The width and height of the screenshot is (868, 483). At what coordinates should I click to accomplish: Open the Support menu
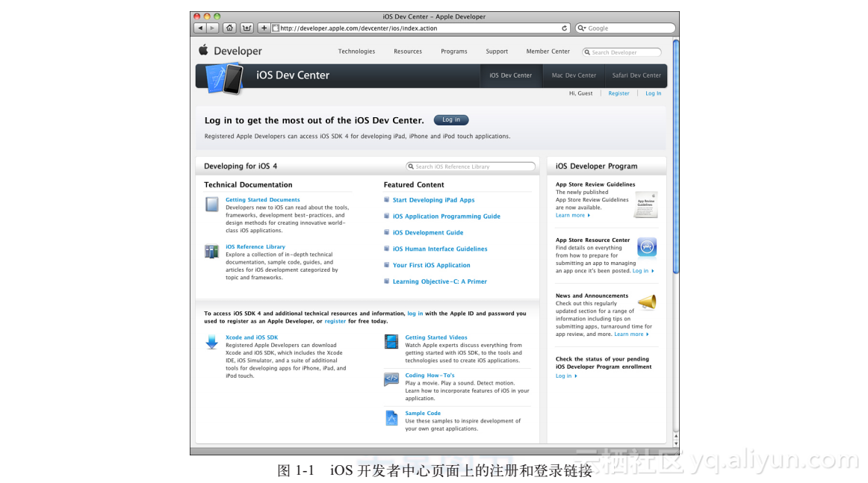(497, 52)
